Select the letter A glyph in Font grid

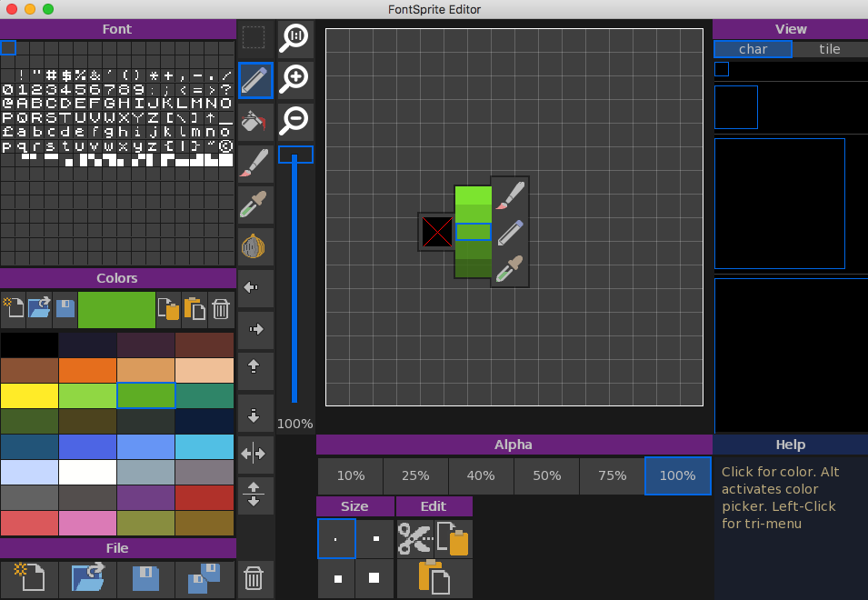22,104
